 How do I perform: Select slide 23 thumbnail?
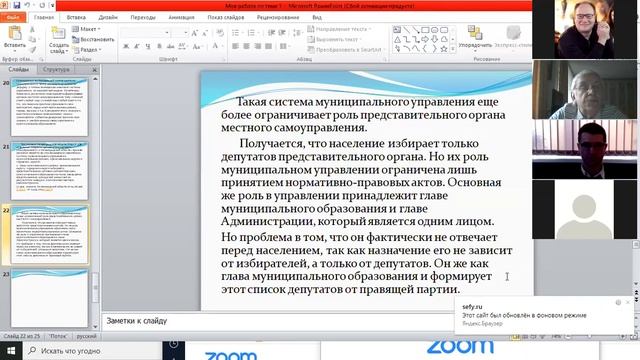pyautogui.click(x=49, y=298)
